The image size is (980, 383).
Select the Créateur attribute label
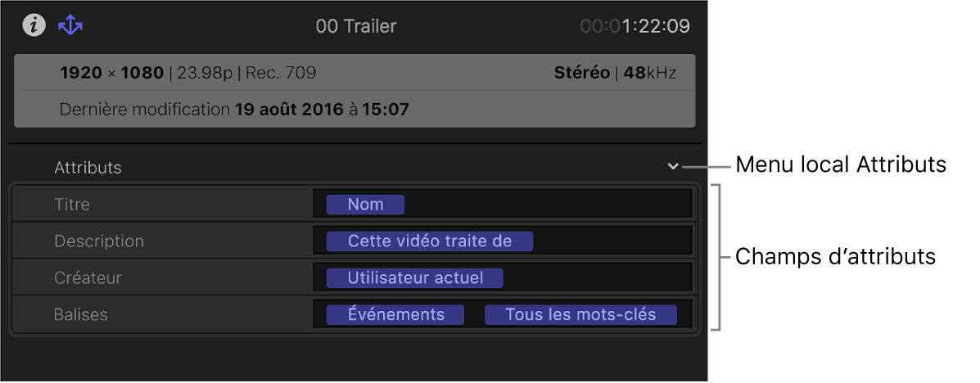click(88, 278)
